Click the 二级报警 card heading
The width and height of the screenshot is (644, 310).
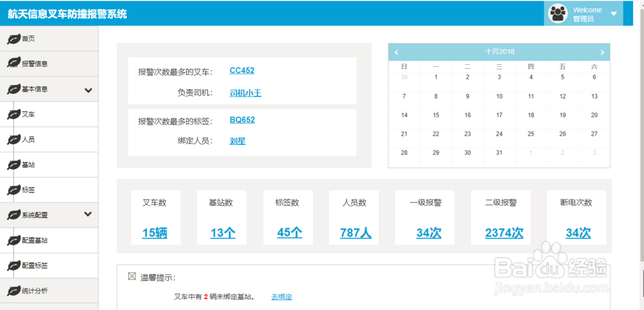coord(500,203)
